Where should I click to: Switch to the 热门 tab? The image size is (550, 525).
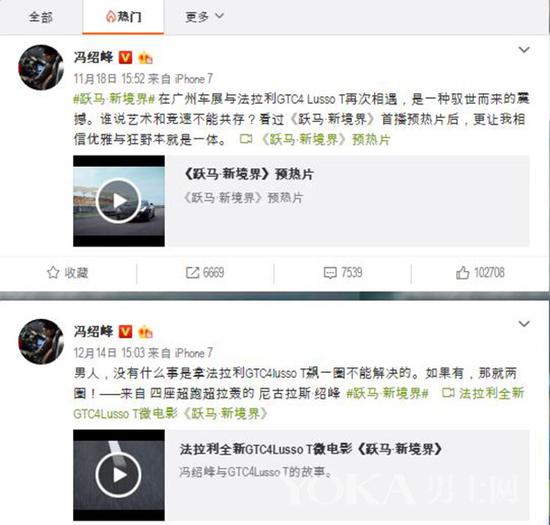tap(123, 16)
